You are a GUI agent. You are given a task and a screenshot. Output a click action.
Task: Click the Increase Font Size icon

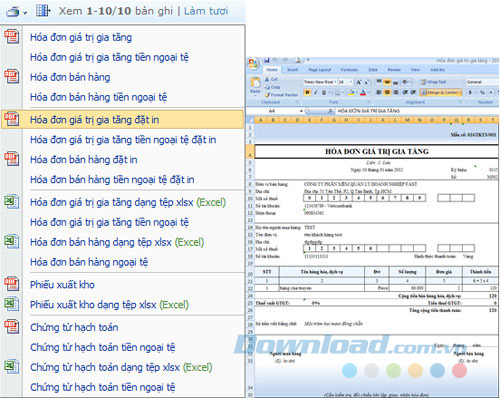pos(358,82)
